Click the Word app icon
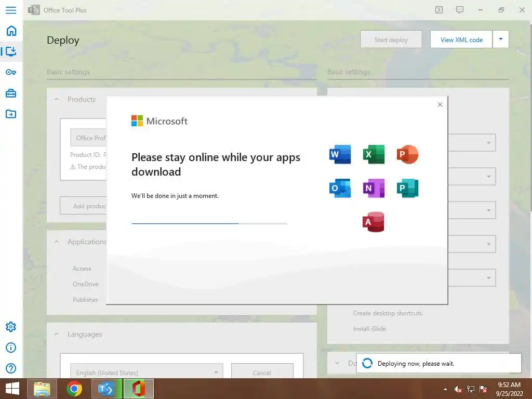Screen dimensions: 532x399 [x=340, y=154]
